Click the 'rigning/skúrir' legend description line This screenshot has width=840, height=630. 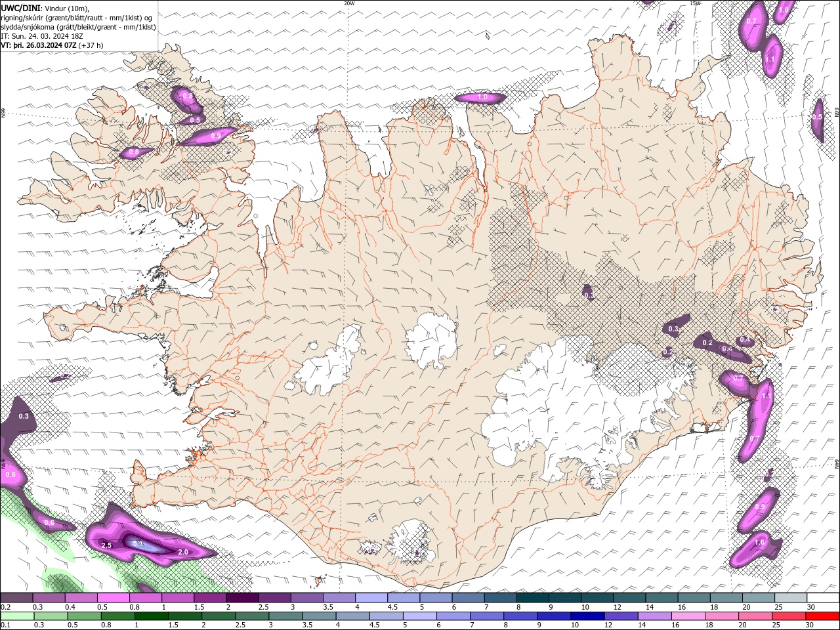[x=76, y=18]
